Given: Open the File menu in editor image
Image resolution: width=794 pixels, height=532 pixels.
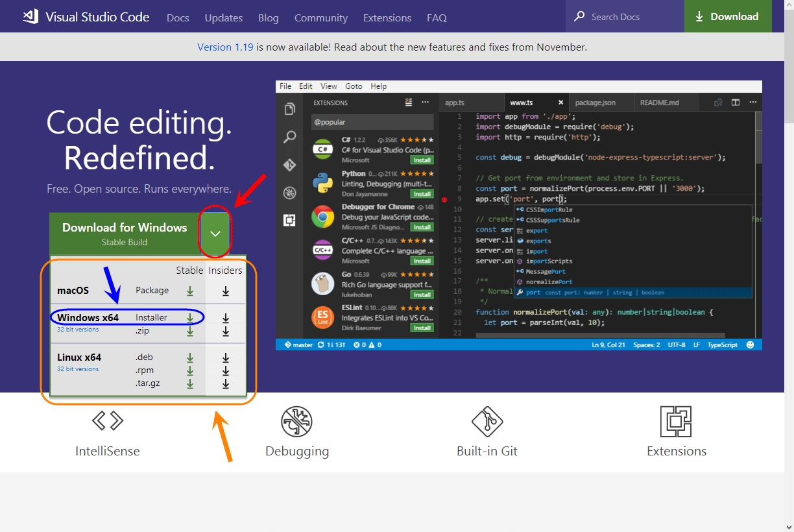Looking at the screenshot, I should pos(285,86).
